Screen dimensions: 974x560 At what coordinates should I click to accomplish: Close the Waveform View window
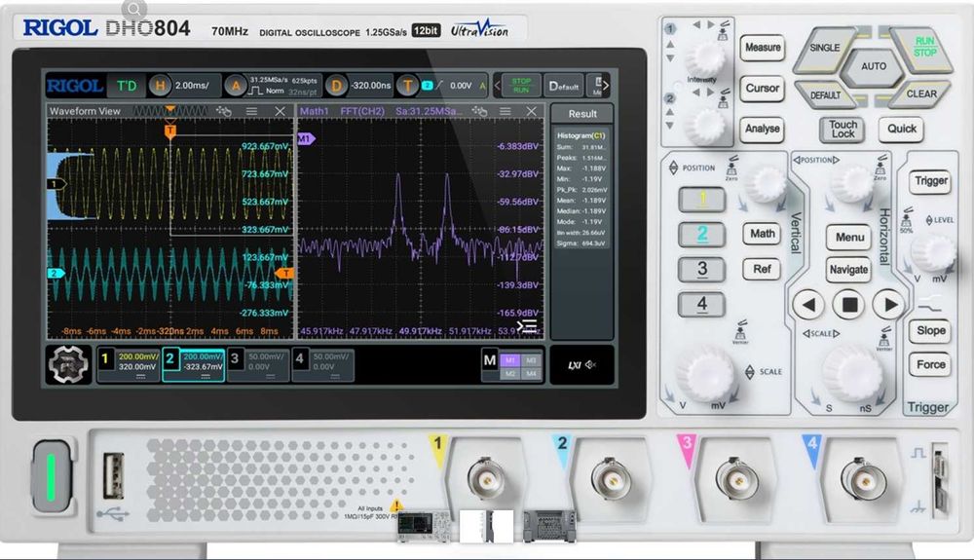pos(281,111)
